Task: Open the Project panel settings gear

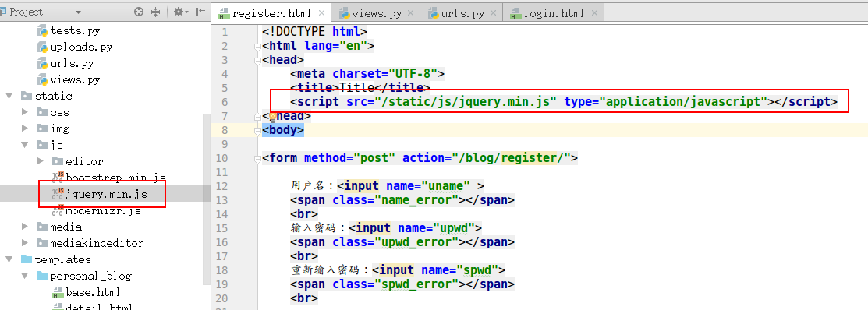Action: coord(180,12)
